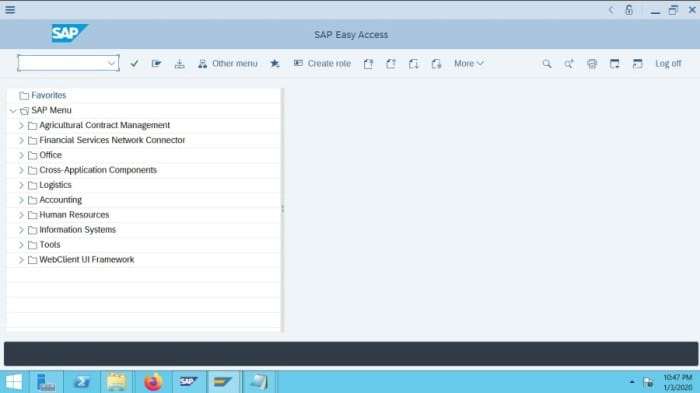
Task: Click Log off in the toolbar
Action: [668, 63]
